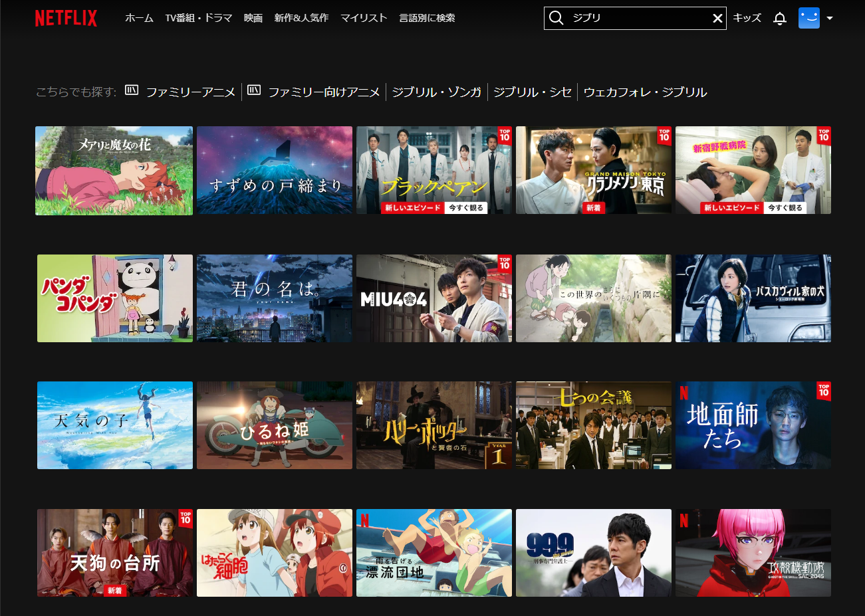Open 新作&人気作

301,18
